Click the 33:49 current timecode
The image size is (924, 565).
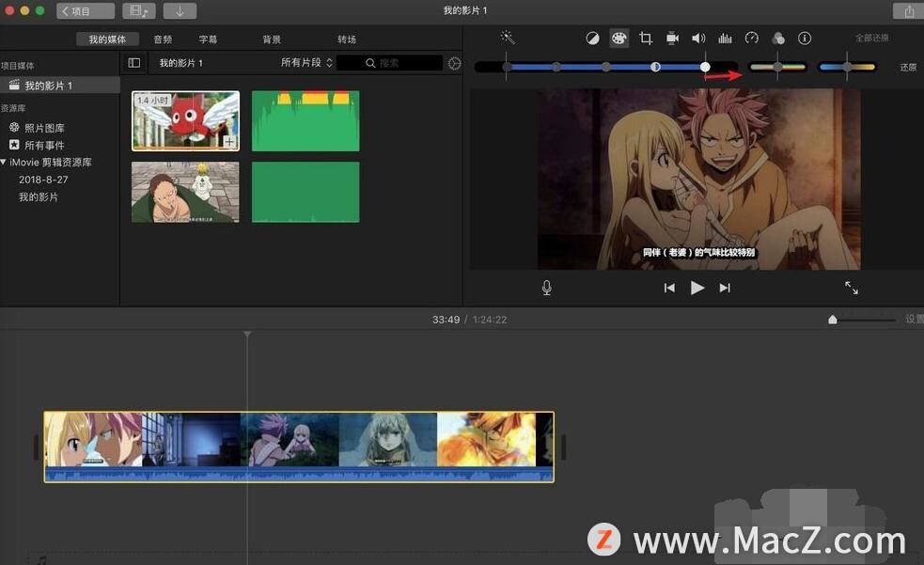tap(446, 320)
